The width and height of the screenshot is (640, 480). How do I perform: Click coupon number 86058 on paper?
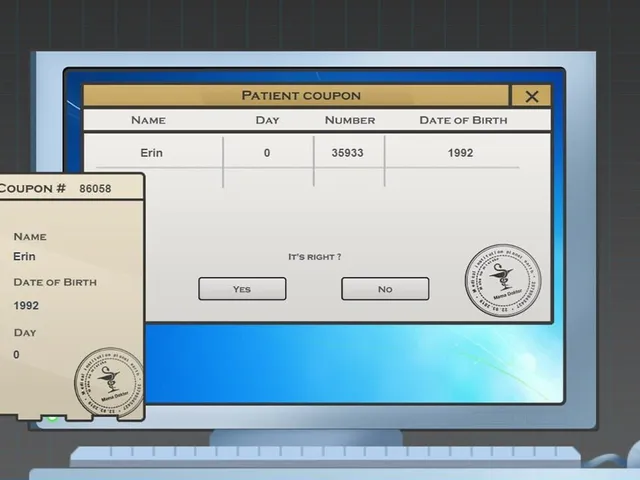pyautogui.click(x=95, y=189)
